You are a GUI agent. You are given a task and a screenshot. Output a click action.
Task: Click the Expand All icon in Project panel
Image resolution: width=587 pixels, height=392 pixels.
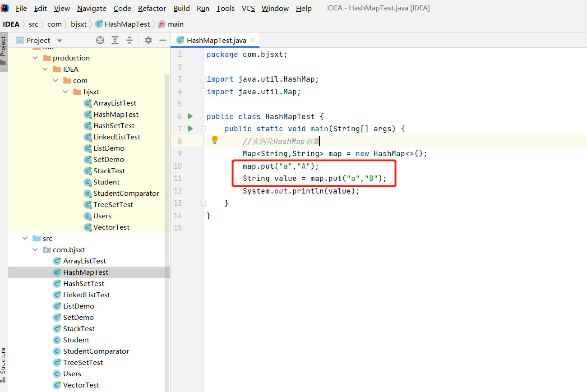pyautogui.click(x=115, y=40)
